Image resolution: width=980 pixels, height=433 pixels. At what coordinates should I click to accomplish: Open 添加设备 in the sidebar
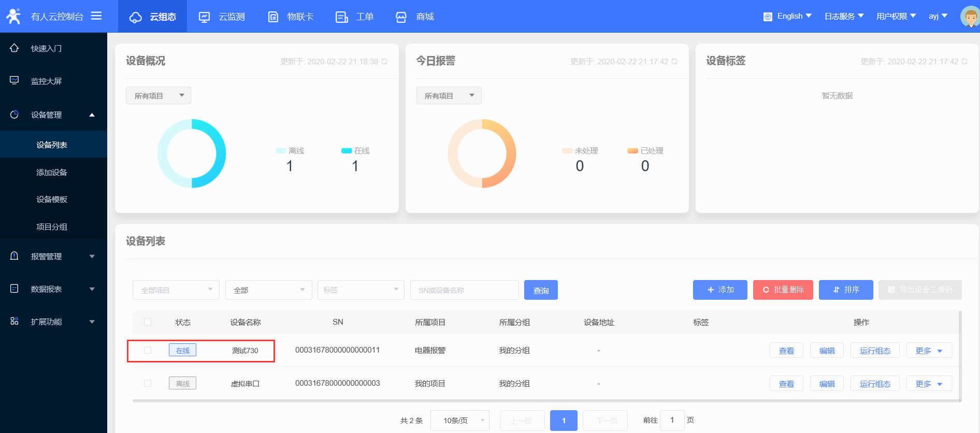pyautogui.click(x=52, y=172)
